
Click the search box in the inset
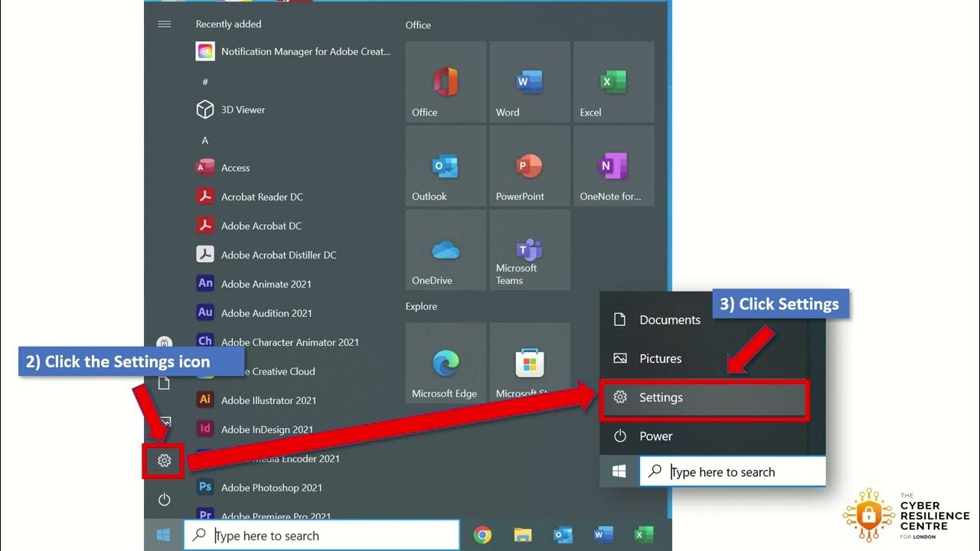click(733, 472)
